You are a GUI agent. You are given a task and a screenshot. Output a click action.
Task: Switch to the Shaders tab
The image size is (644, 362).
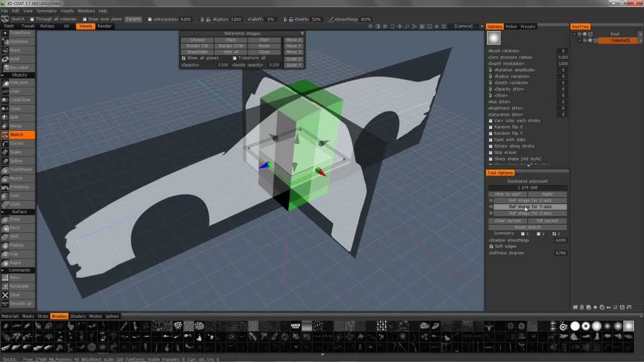tap(78, 316)
